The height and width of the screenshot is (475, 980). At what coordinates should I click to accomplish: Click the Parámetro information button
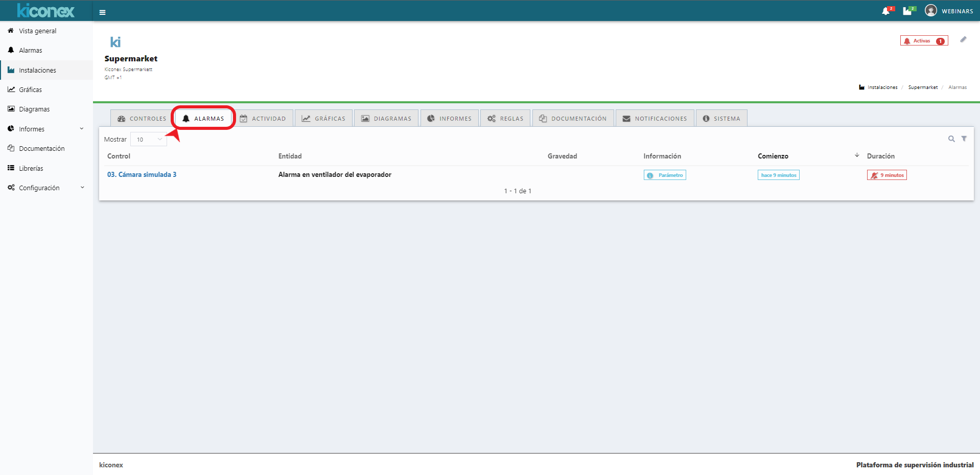coord(665,175)
